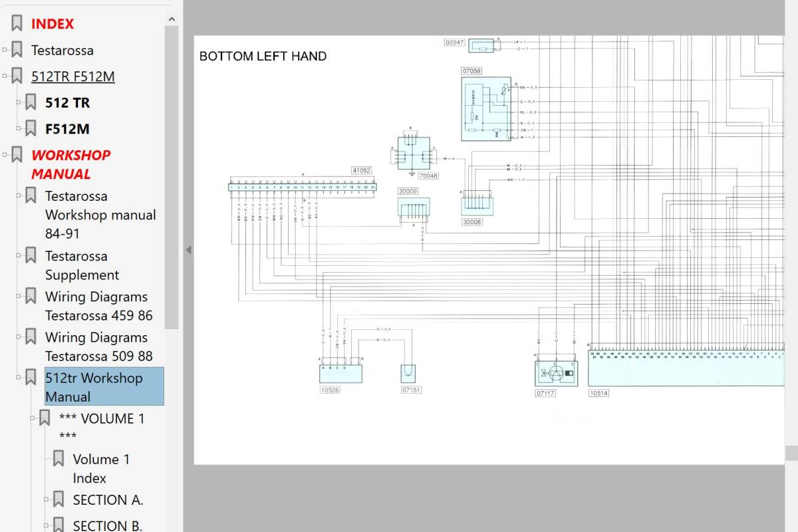Click the bookmark icon beside WORKSHOP MANUAL

tap(17, 155)
